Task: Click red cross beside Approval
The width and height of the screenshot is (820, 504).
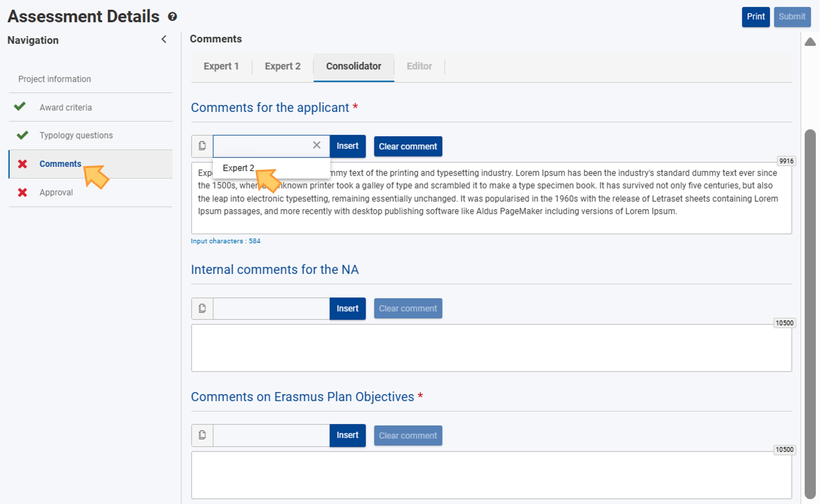Action: click(x=22, y=192)
